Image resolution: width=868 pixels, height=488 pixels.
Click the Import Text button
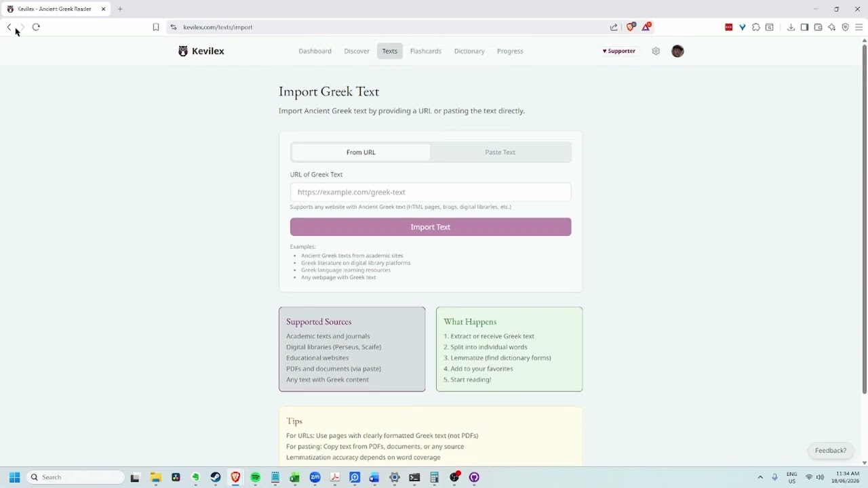click(431, 227)
